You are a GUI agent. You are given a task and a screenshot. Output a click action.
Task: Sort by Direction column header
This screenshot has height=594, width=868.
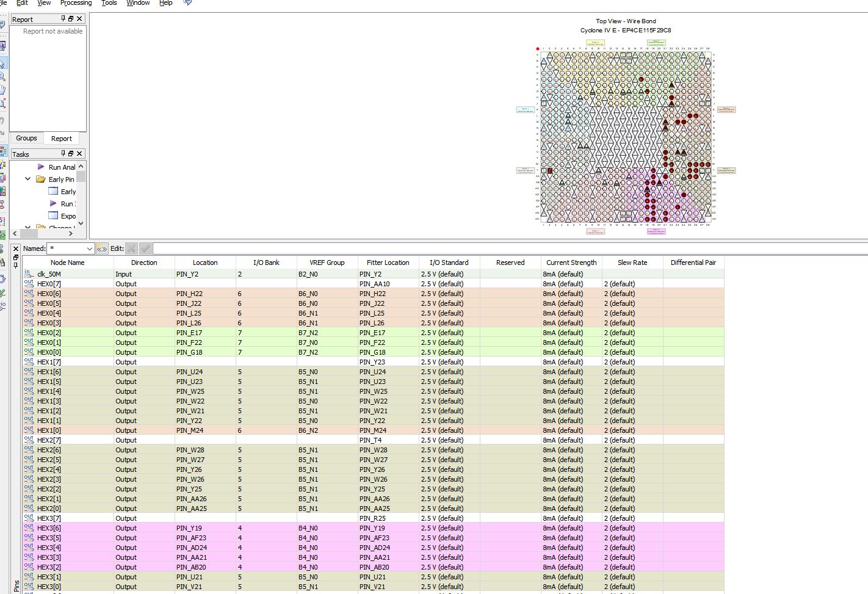[x=144, y=263]
